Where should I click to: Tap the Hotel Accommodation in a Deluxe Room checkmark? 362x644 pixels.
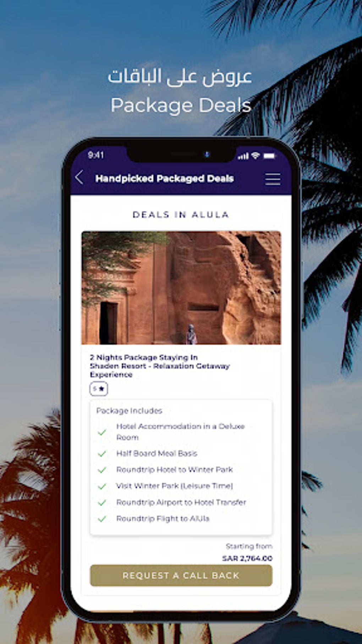tap(102, 432)
